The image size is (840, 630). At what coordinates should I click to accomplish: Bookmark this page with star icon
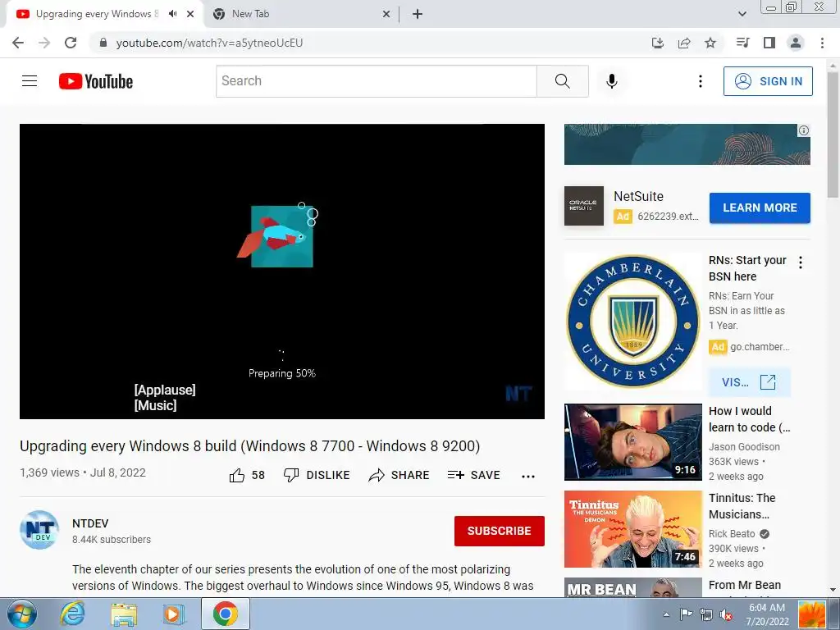click(x=710, y=43)
